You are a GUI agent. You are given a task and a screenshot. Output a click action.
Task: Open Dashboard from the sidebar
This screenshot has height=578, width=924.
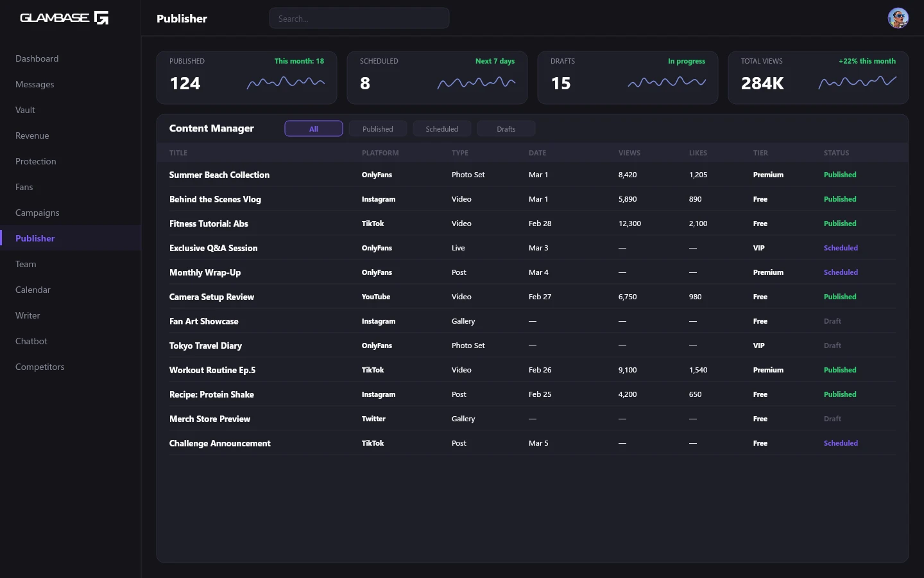[37, 58]
